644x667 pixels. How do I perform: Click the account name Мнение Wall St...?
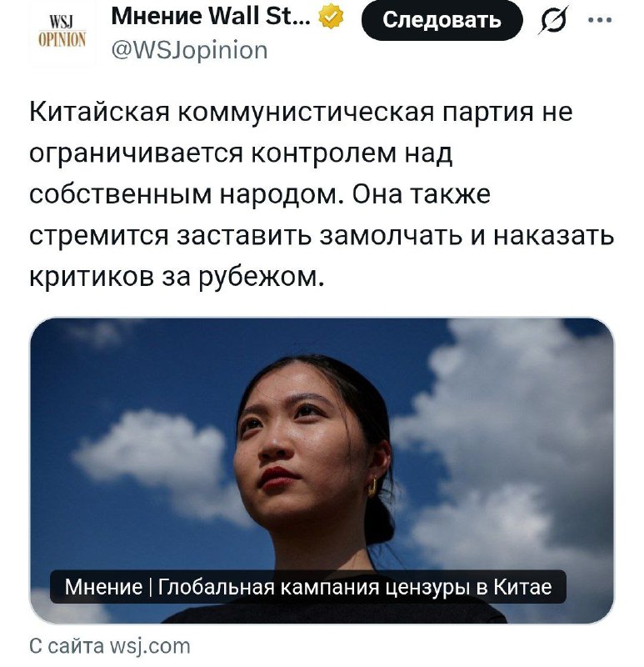click(x=211, y=16)
